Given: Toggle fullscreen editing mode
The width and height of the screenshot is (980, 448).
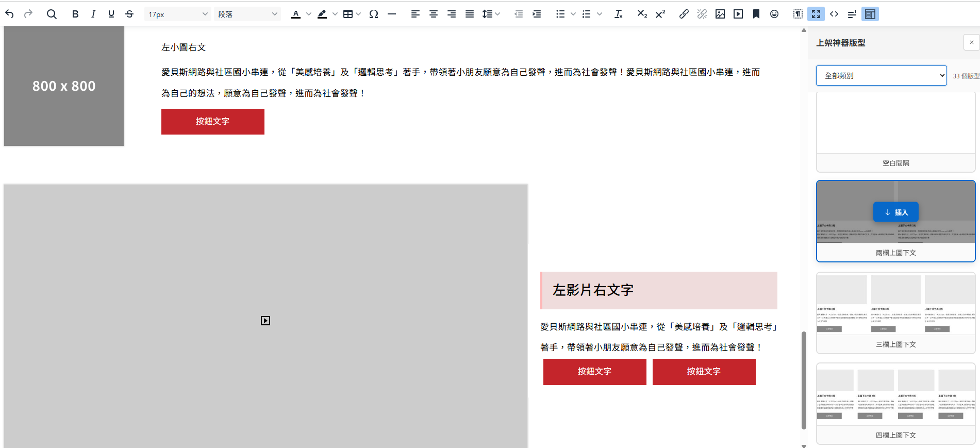Looking at the screenshot, I should [x=816, y=14].
